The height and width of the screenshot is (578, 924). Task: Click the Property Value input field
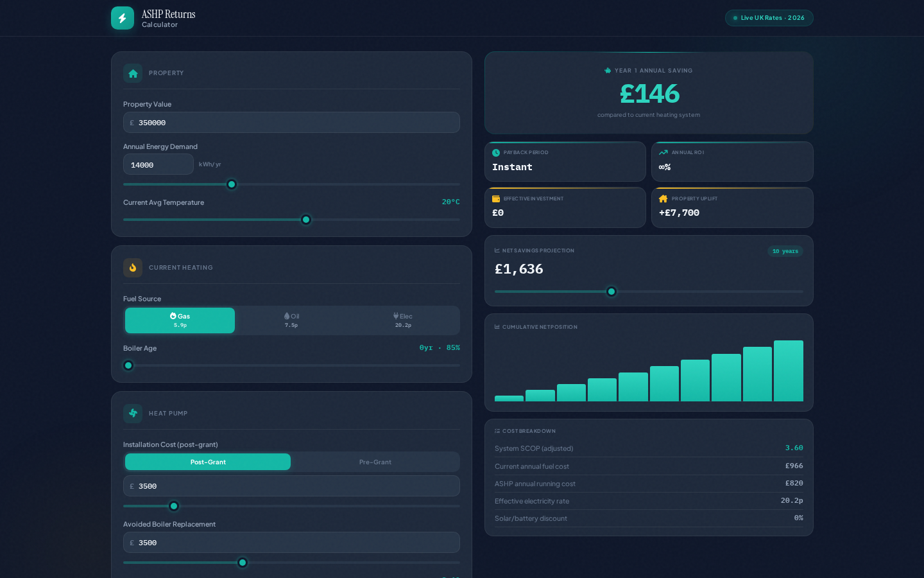click(x=291, y=122)
